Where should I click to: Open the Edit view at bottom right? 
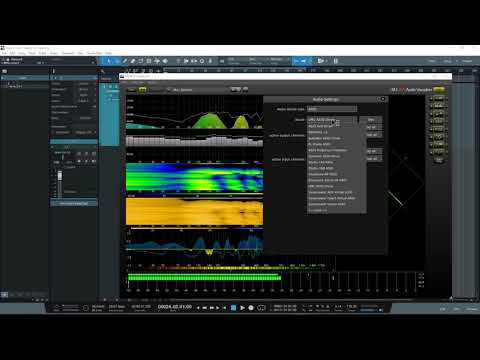[x=443, y=309]
